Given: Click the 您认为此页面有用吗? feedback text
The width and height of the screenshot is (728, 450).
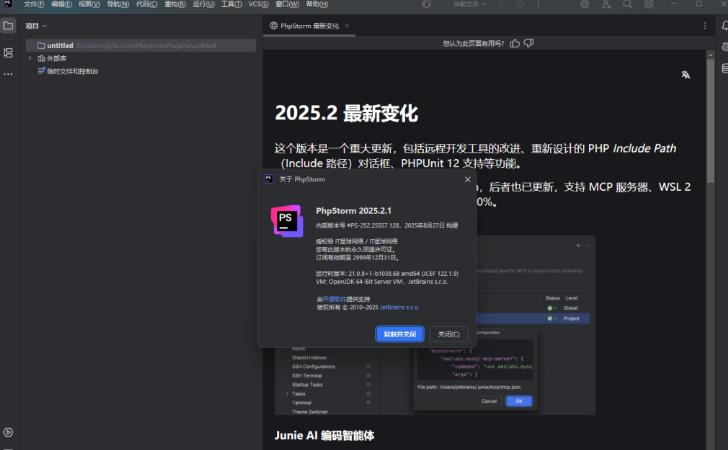Looking at the screenshot, I should coord(473,43).
